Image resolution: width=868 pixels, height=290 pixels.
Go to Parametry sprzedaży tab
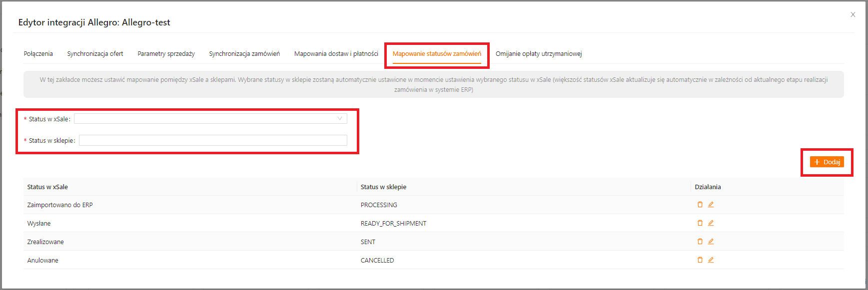tap(166, 54)
